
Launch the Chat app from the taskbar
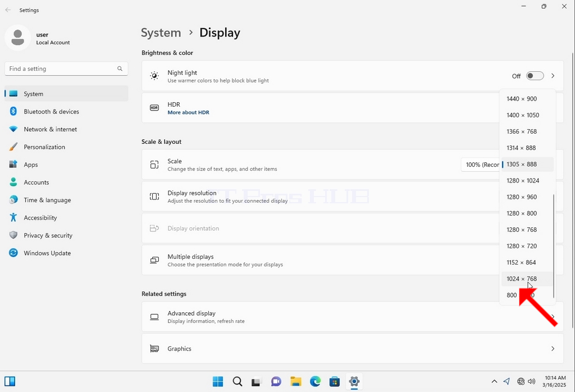click(x=276, y=382)
